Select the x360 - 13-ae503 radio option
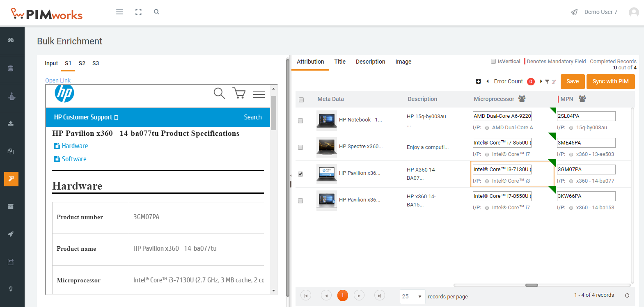The height and width of the screenshot is (307, 644). pyautogui.click(x=571, y=154)
